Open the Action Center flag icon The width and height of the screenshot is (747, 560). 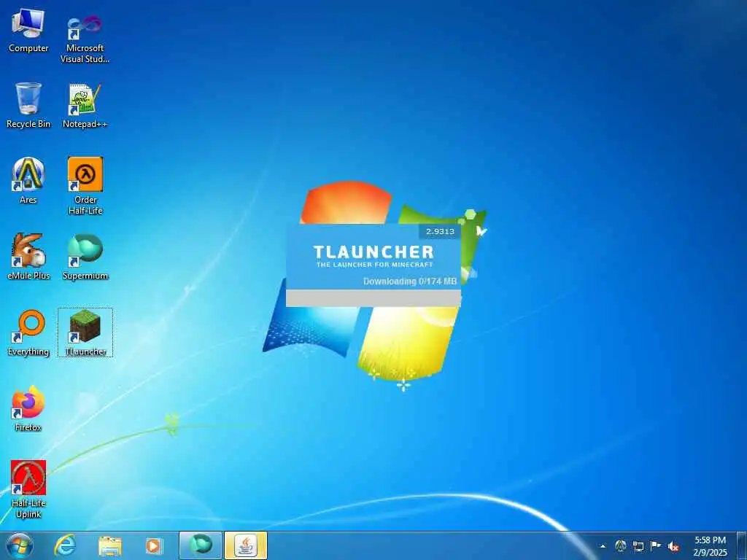656,545
